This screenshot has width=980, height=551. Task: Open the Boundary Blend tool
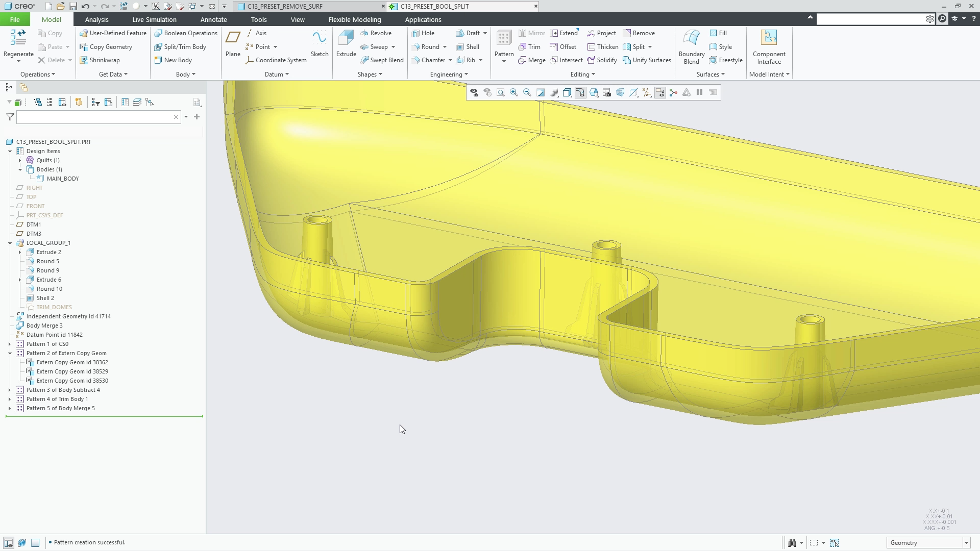(x=692, y=46)
